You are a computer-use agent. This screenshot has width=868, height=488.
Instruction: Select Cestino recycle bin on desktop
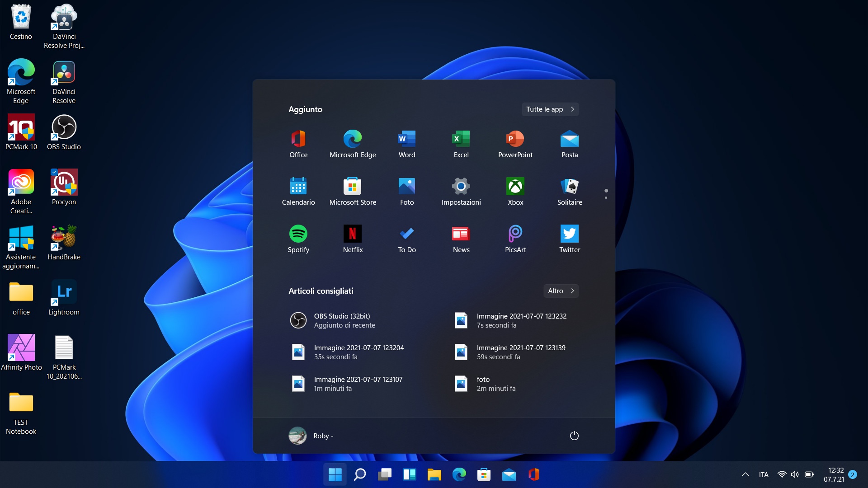(x=21, y=22)
